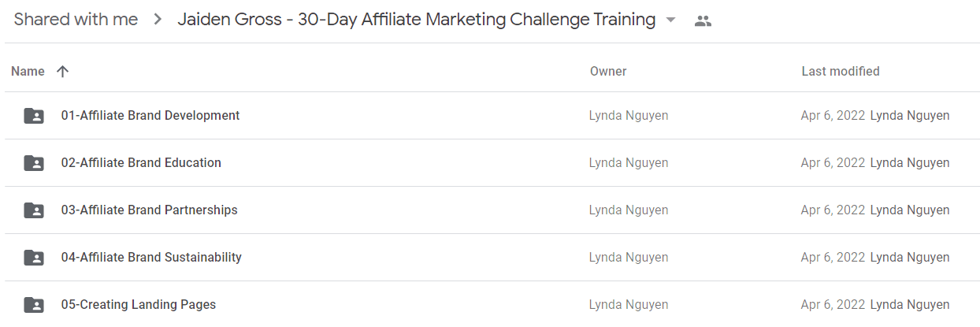Expand the folder title dropdown arrow
Screen dimensions: 980x327
670,20
